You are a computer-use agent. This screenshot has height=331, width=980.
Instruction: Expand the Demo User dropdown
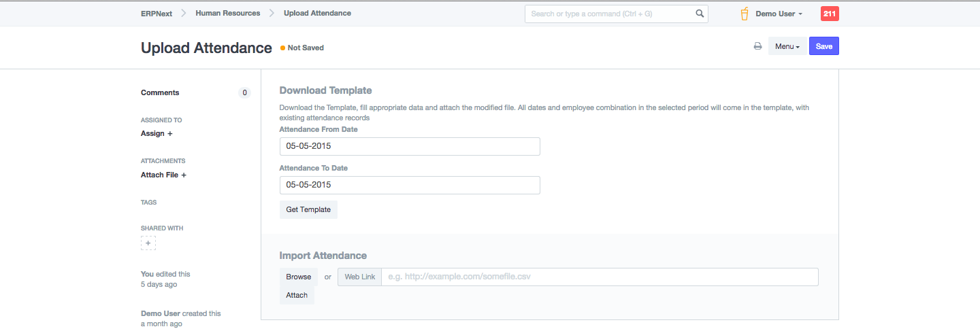coord(779,14)
